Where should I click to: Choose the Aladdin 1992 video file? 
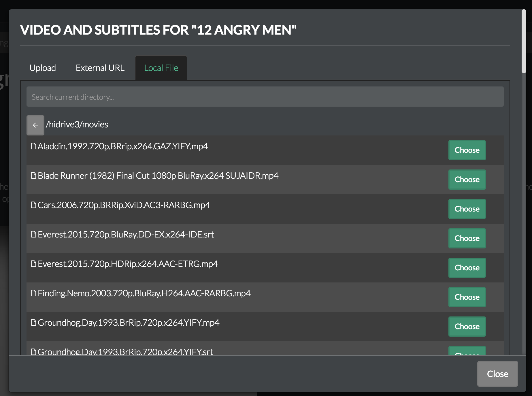467,150
